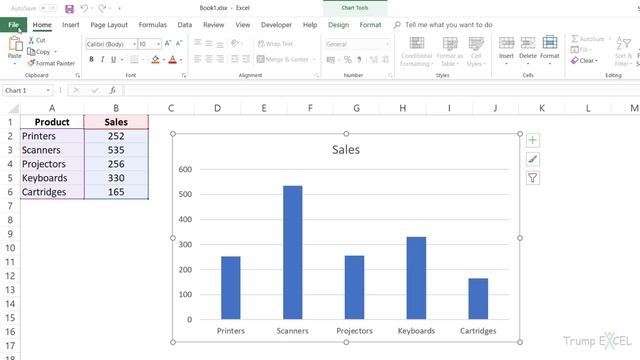Toggle Underline formatting
640x360 pixels.
(x=113, y=60)
